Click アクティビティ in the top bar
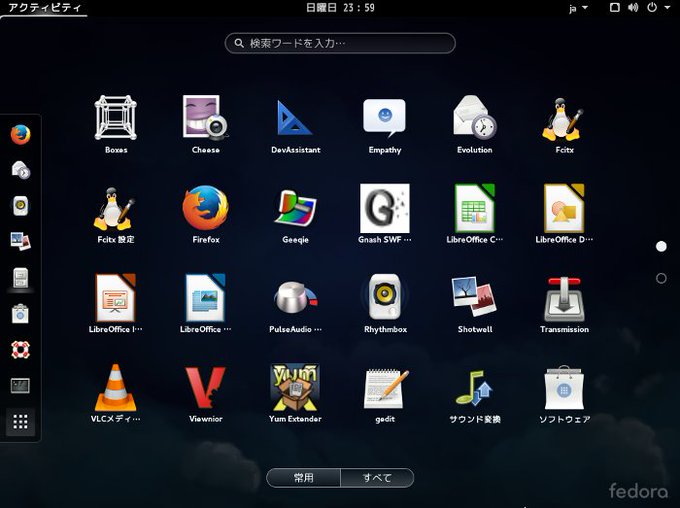Viewport: 680px width, 508px height. 44,8
